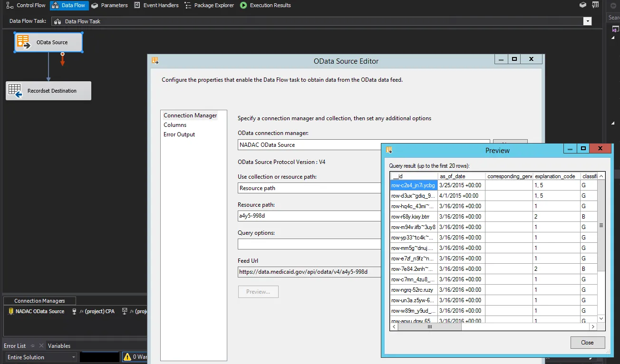Click the NADAC OData Source connection icon
The width and height of the screenshot is (620, 364).
pyautogui.click(x=11, y=311)
